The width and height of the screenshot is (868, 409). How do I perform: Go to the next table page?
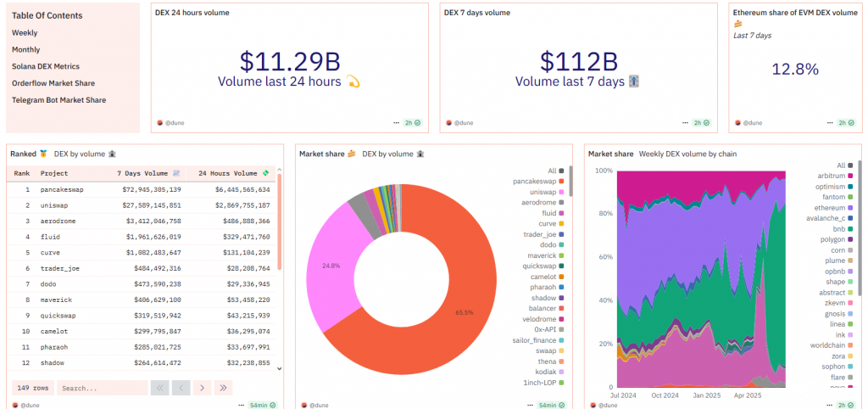click(202, 388)
